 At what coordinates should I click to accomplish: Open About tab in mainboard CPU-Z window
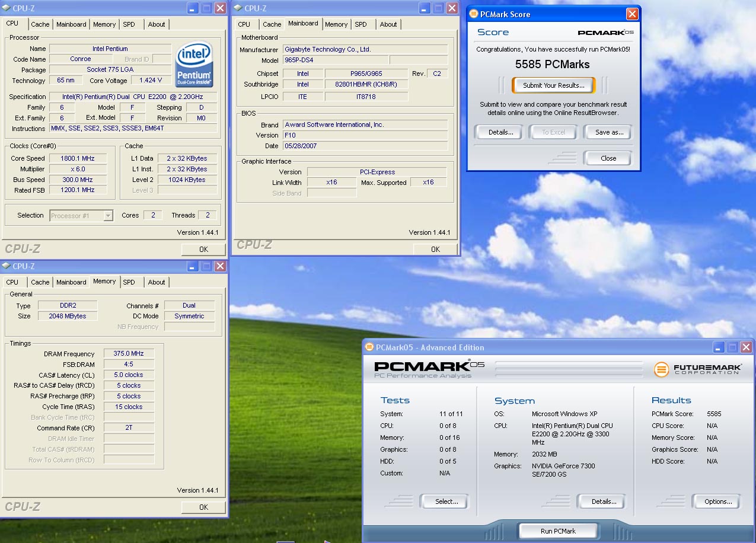coord(388,24)
